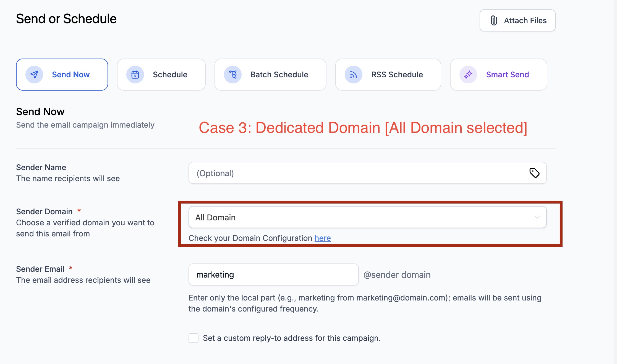Click the Smart Send sparkle icon

point(468,75)
